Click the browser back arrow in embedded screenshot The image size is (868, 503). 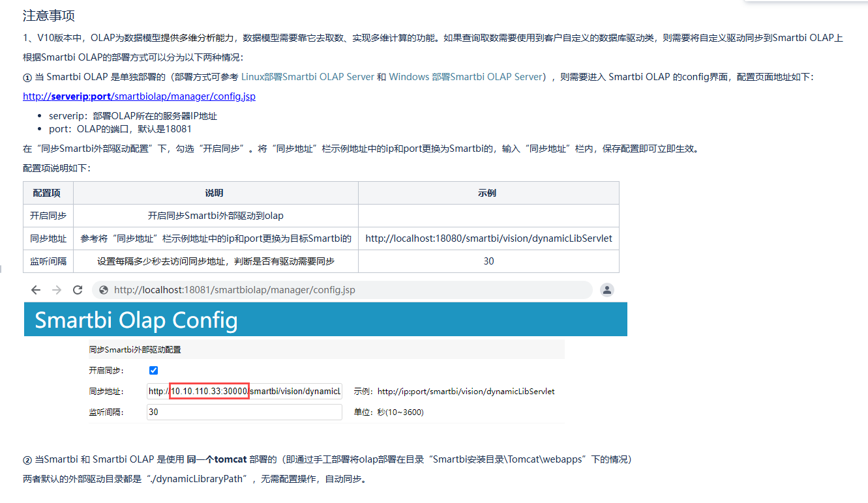(36, 290)
